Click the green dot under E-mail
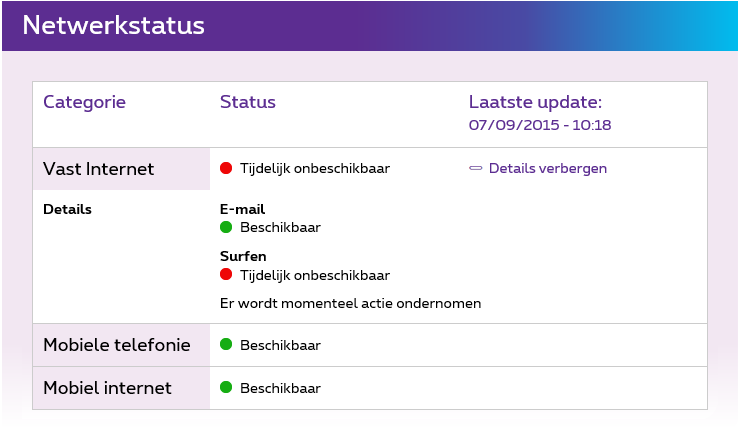 coord(226,227)
